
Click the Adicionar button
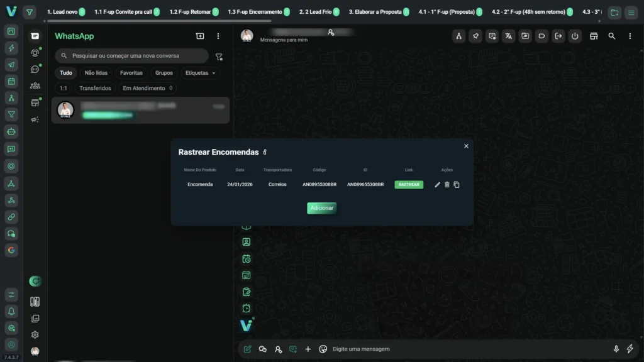point(321,208)
